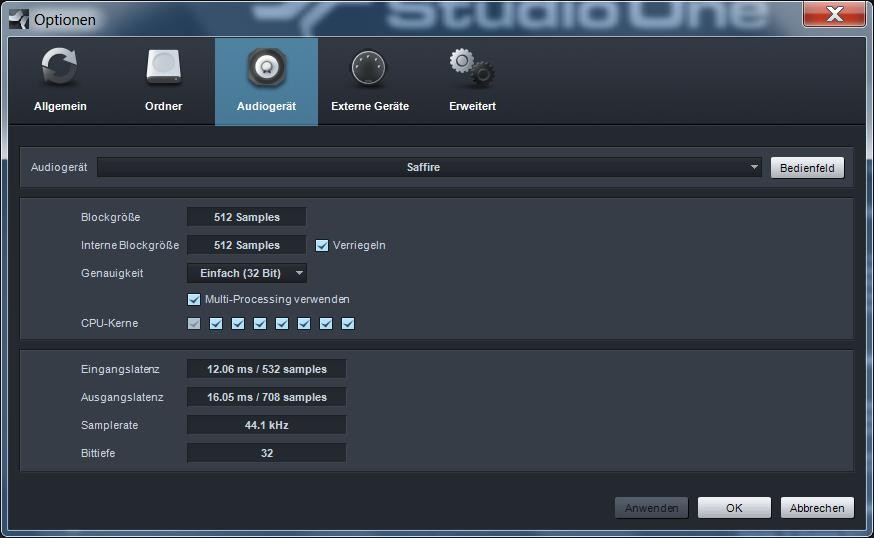This screenshot has height=538, width=874.
Task: Open the Audiogerät dropdown showing Saffire
Action: (x=429, y=167)
